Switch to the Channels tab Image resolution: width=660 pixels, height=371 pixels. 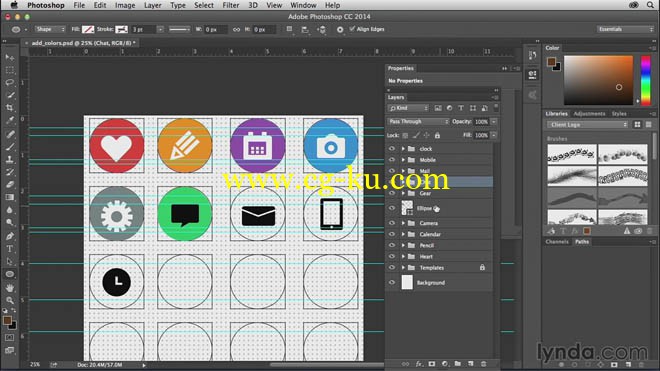[557, 242]
